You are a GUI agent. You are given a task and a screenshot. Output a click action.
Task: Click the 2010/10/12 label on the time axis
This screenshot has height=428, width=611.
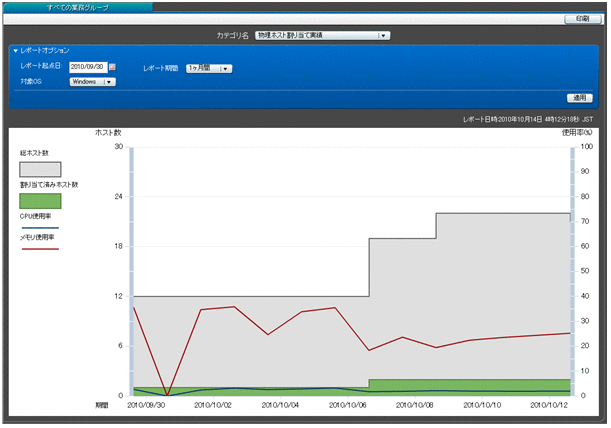coord(549,405)
